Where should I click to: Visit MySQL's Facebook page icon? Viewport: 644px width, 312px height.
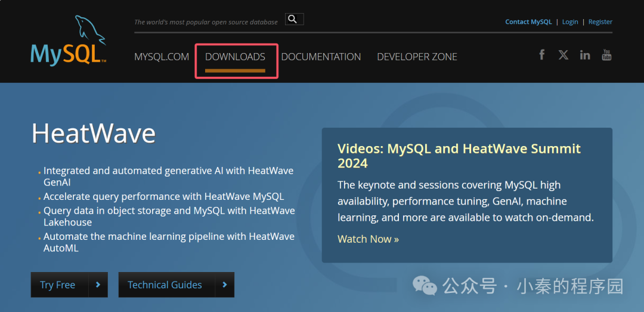tap(541, 55)
